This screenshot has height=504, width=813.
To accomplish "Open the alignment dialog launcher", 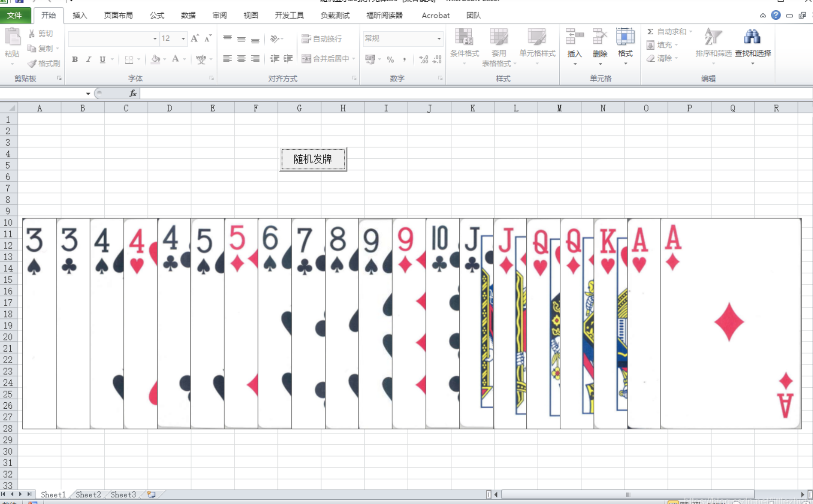I will pyautogui.click(x=354, y=79).
